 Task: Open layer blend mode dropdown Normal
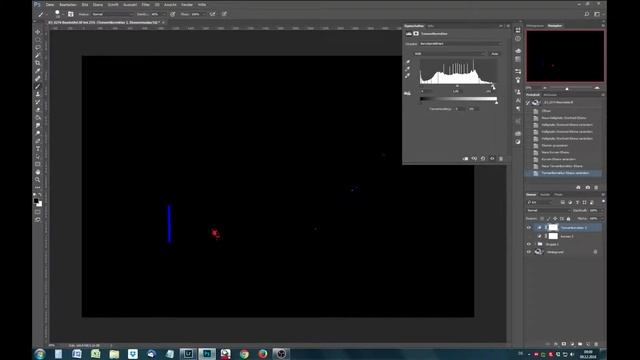pos(548,211)
